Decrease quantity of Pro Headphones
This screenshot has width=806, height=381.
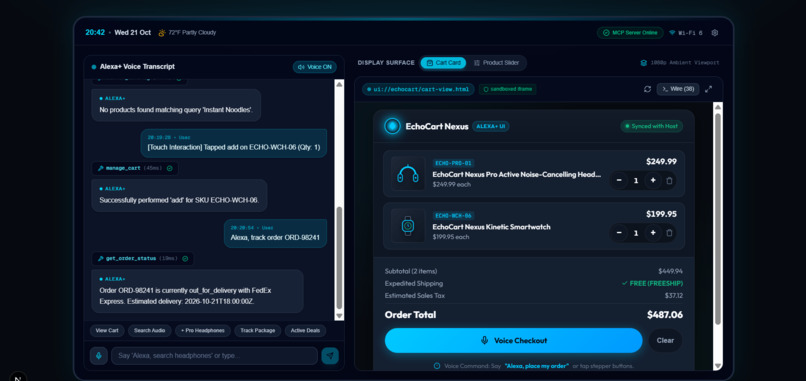tap(619, 180)
